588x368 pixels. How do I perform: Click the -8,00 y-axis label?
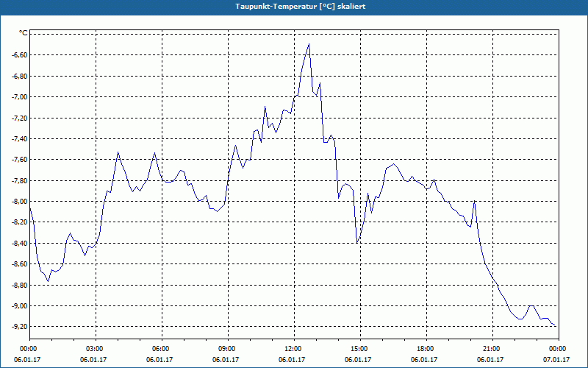point(20,201)
